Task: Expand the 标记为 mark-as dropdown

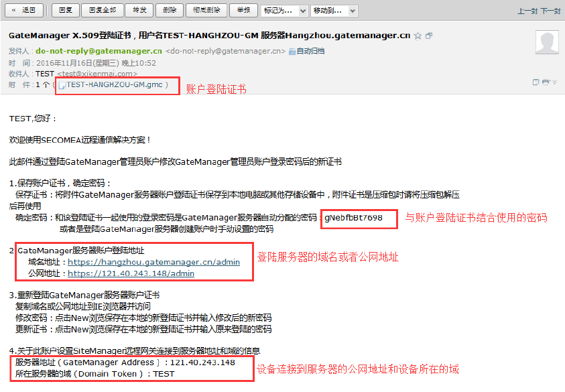Action: click(284, 11)
